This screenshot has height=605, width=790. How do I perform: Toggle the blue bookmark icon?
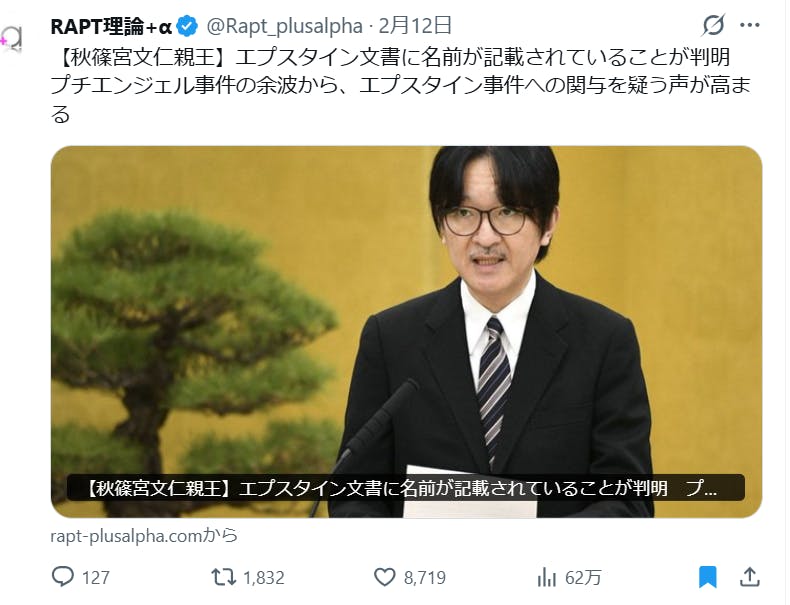point(707,577)
